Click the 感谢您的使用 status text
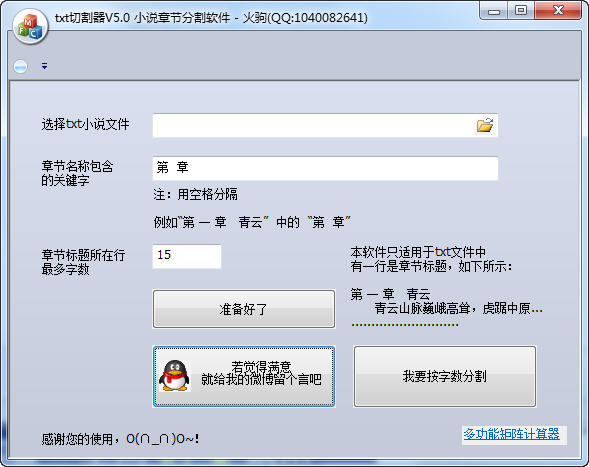This screenshot has width=589, height=467. pos(120,438)
